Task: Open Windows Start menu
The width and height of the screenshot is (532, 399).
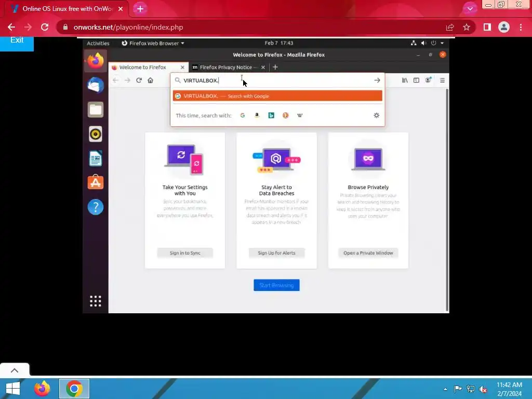Action: point(13,389)
